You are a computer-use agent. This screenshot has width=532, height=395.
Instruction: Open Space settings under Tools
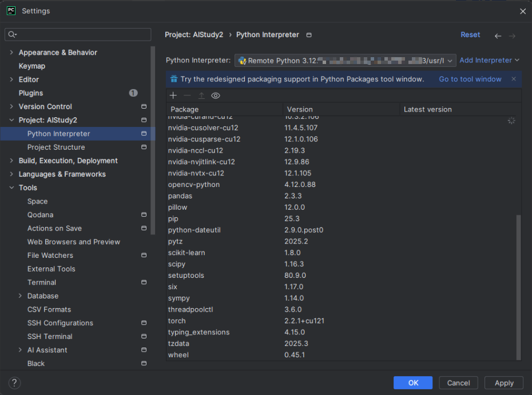[x=37, y=201]
